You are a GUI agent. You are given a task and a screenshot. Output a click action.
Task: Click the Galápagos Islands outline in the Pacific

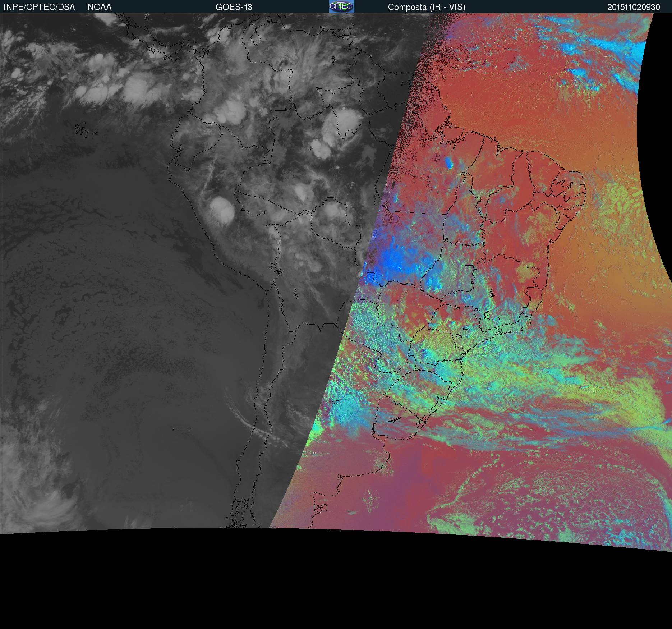(x=84, y=130)
